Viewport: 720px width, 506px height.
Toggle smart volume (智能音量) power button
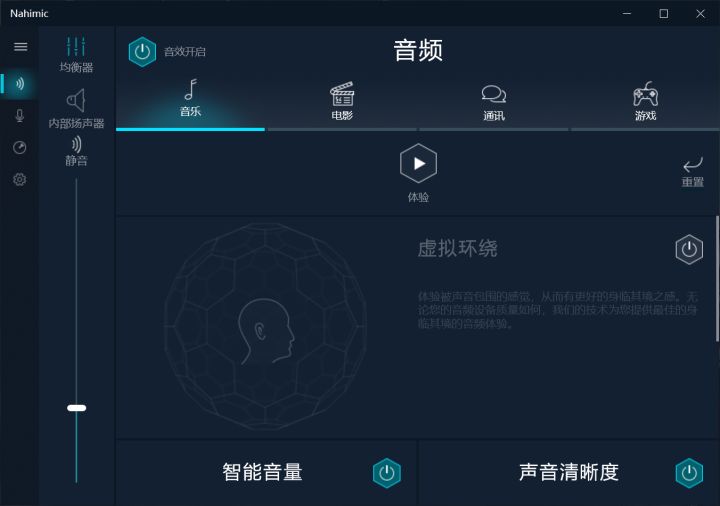click(387, 472)
